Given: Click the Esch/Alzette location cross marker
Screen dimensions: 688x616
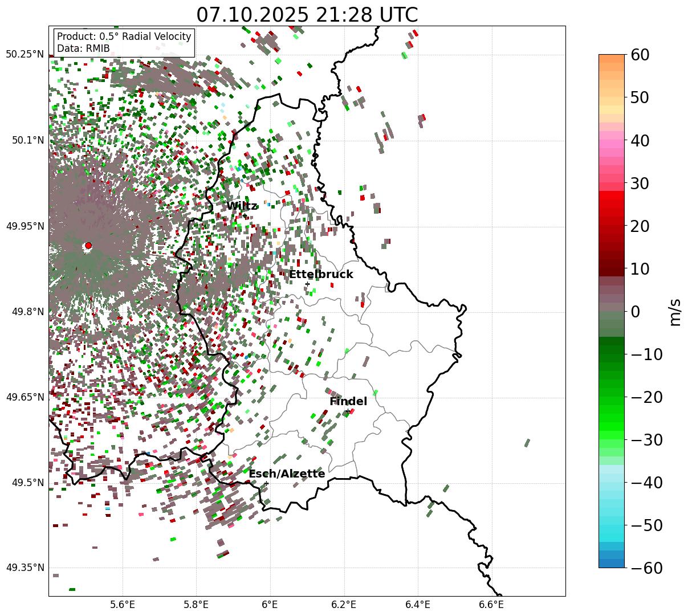Looking at the screenshot, I should (266, 483).
